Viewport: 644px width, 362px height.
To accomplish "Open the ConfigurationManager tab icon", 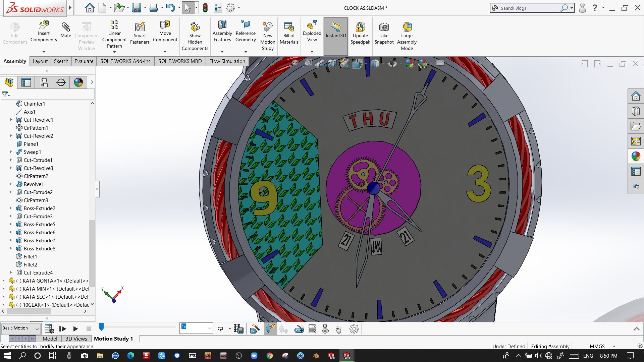I will (44, 82).
